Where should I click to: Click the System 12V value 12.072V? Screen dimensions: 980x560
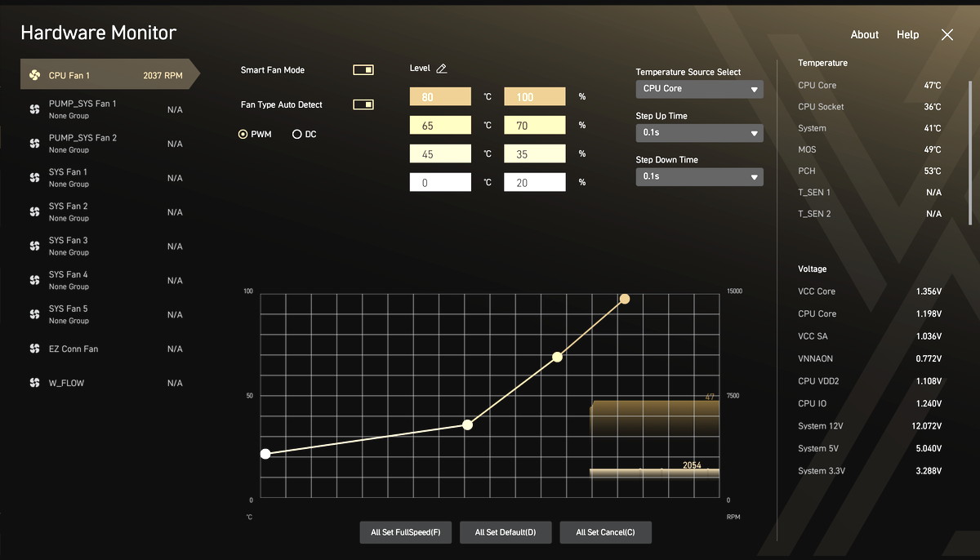[927, 426]
